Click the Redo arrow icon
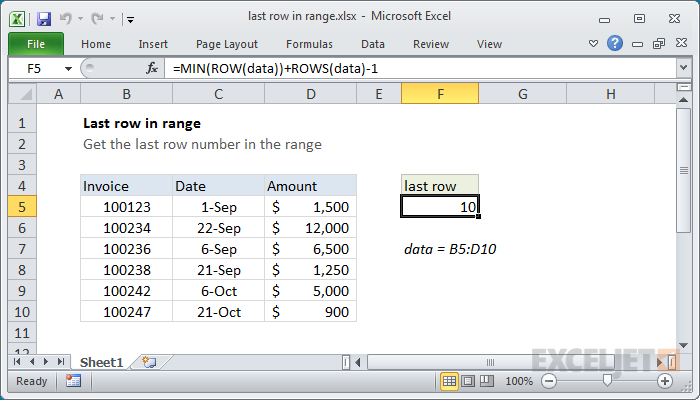 (97, 18)
